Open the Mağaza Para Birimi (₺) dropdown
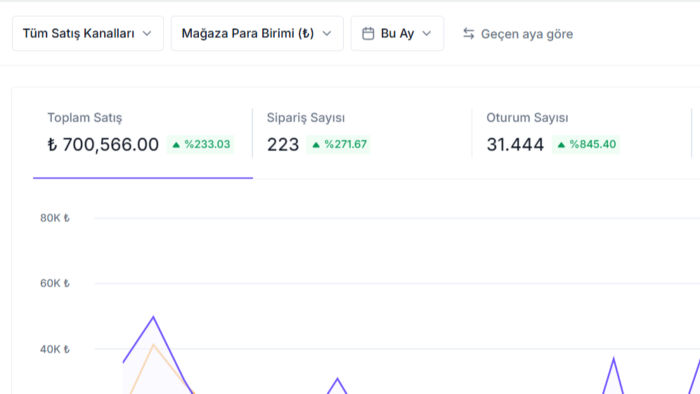Viewport: 700px width, 394px height. (x=257, y=33)
